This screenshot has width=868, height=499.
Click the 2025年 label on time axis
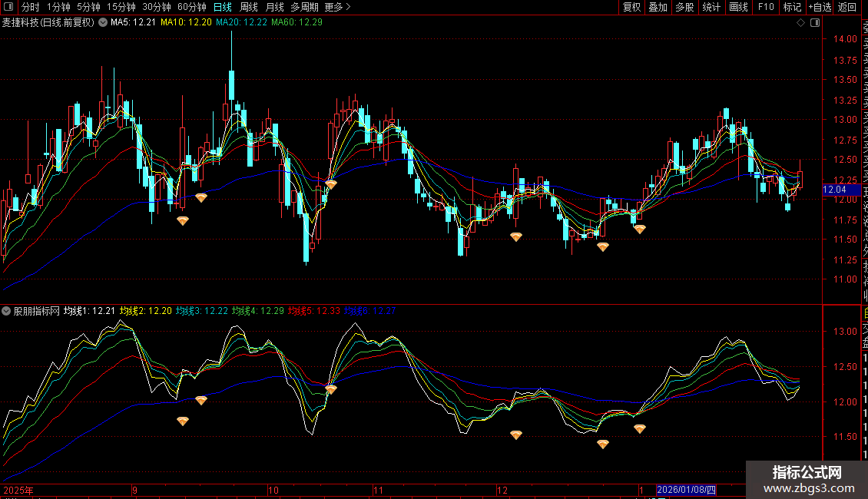tap(18, 490)
